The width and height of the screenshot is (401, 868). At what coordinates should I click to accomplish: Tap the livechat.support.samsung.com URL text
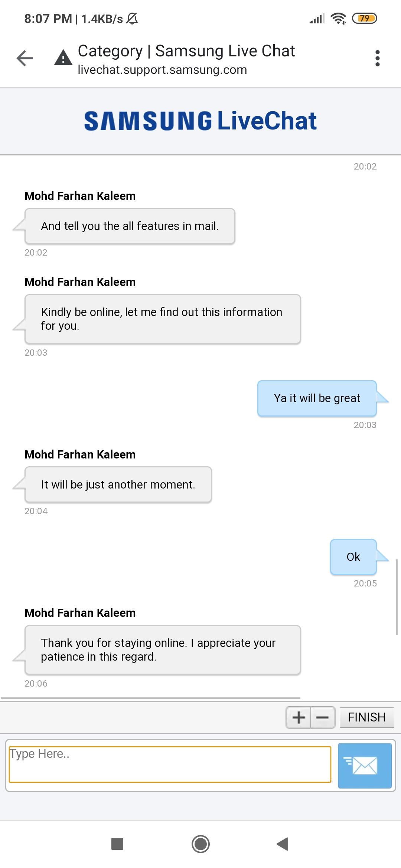162,70
